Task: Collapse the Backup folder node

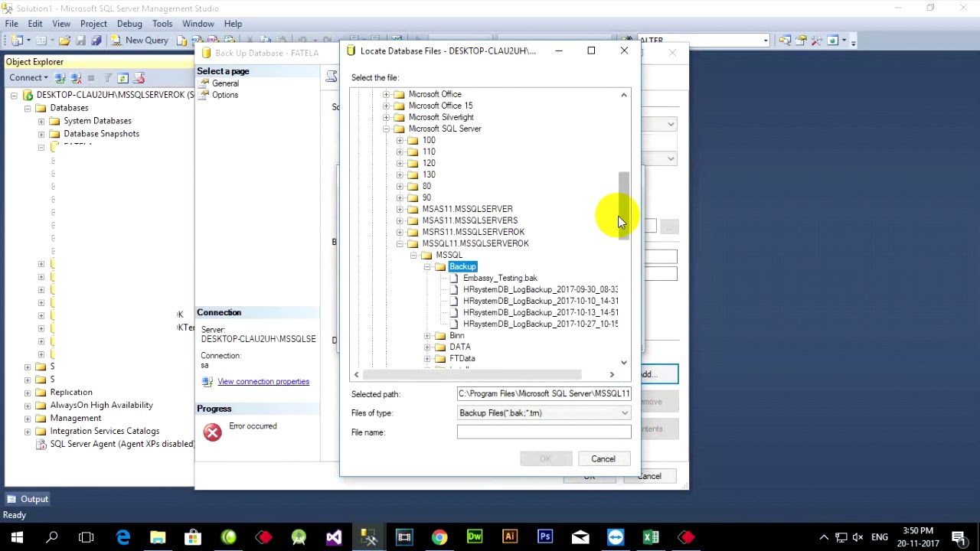Action: [x=427, y=266]
